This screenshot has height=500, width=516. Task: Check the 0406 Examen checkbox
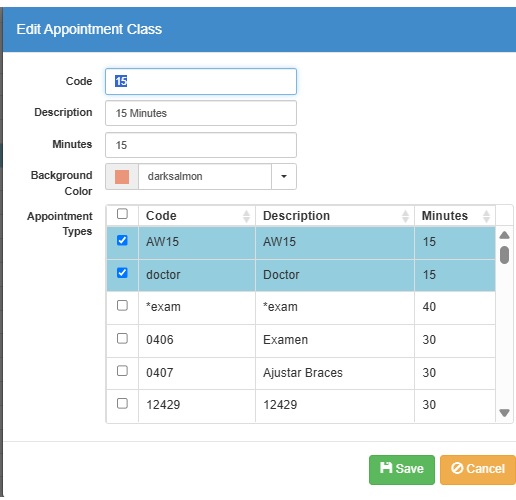click(122, 338)
